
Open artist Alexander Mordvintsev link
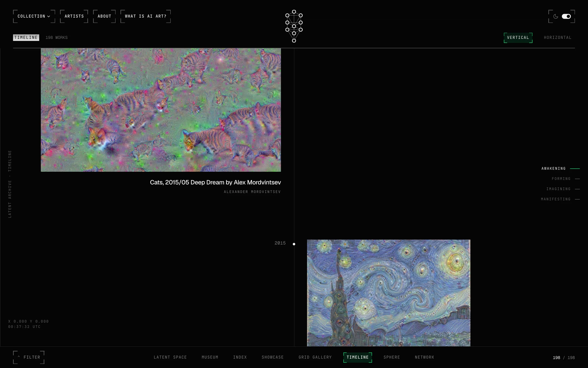(x=252, y=192)
